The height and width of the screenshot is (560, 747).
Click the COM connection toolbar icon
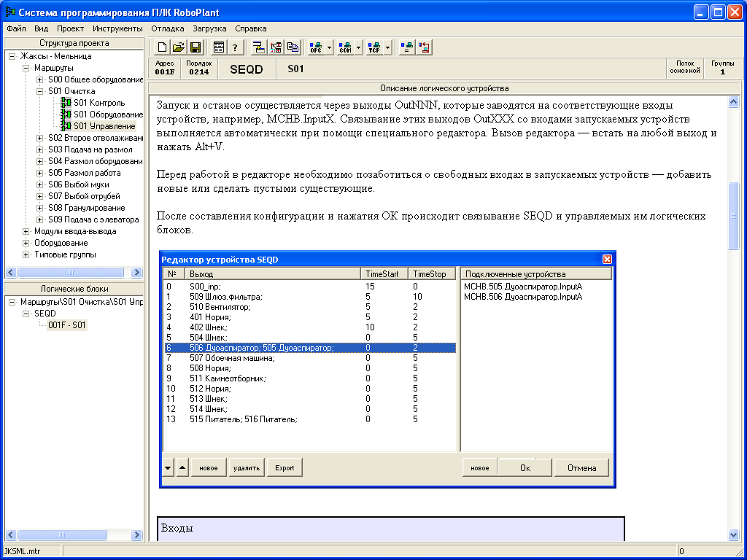coord(345,47)
